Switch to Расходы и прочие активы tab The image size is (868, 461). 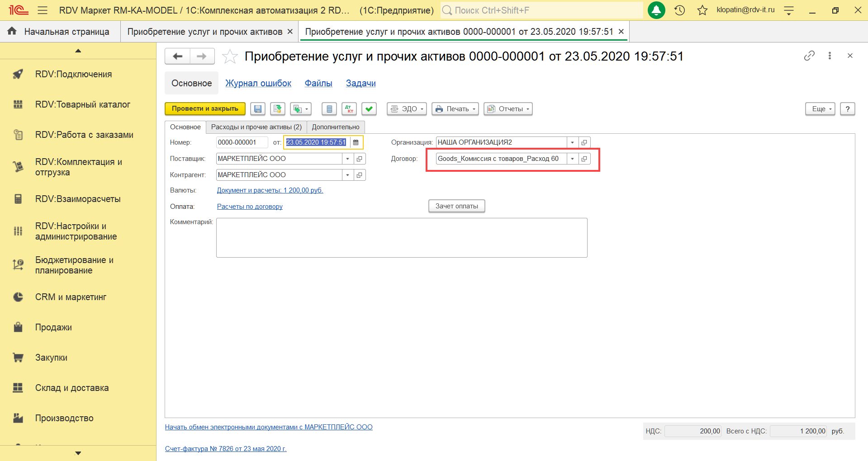pyautogui.click(x=256, y=127)
